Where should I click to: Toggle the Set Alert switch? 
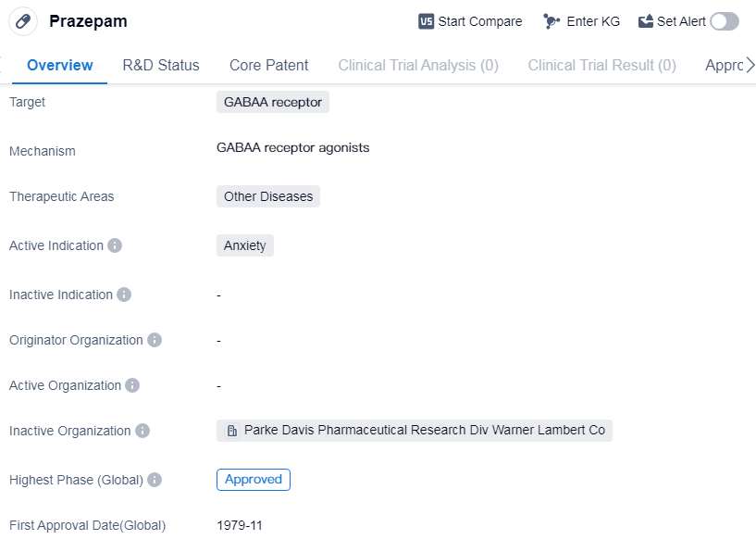tap(725, 21)
